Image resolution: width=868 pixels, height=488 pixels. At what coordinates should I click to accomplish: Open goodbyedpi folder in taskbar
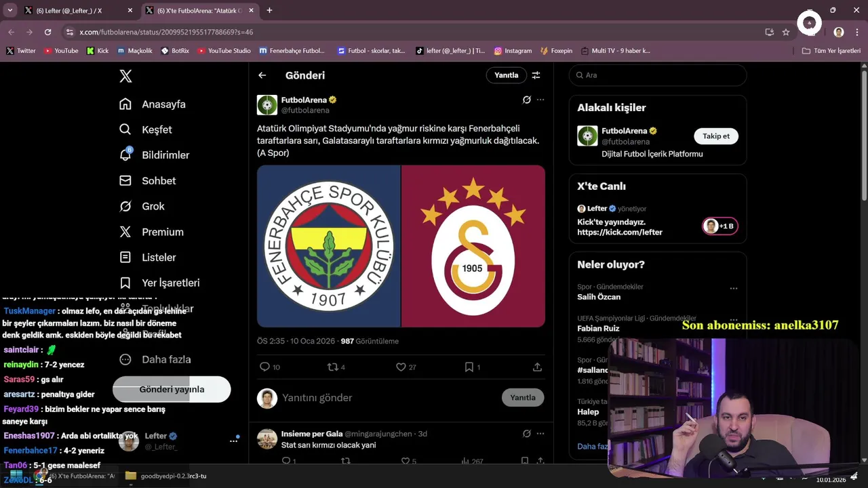click(x=166, y=476)
